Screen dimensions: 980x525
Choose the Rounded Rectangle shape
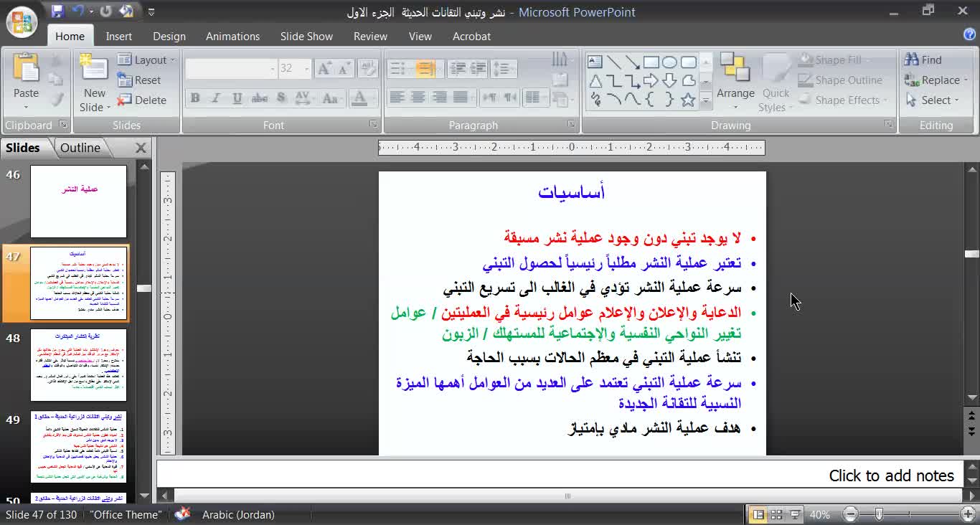click(x=688, y=62)
